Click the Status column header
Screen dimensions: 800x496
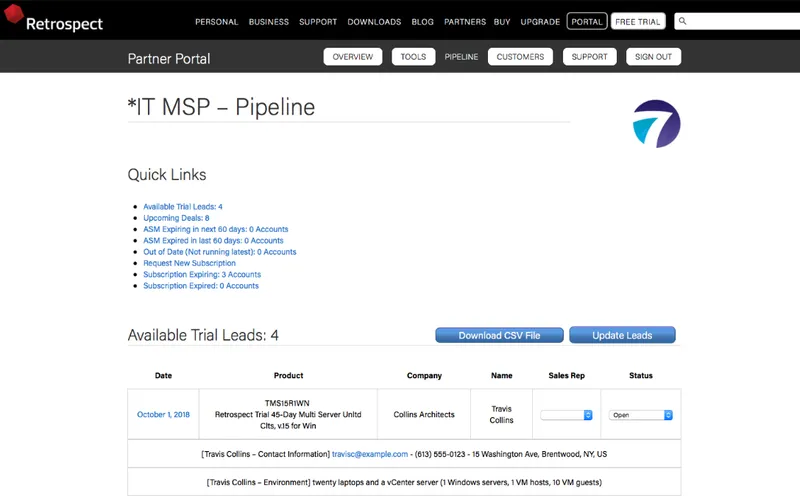click(x=641, y=376)
